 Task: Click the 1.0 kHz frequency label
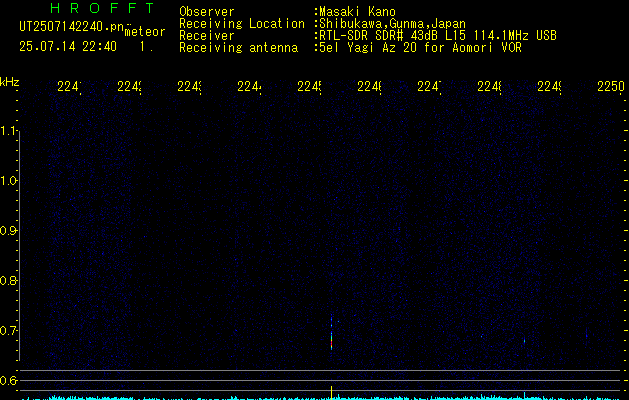pyautogui.click(x=9, y=181)
